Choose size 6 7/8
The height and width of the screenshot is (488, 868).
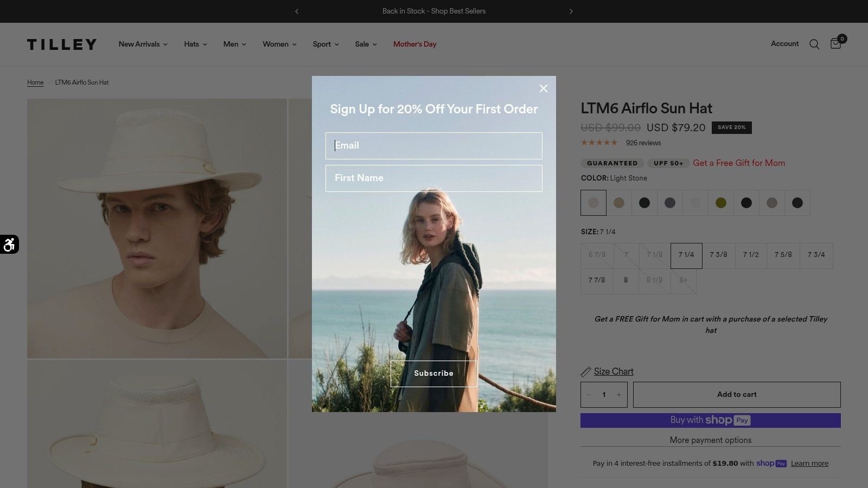597,255
